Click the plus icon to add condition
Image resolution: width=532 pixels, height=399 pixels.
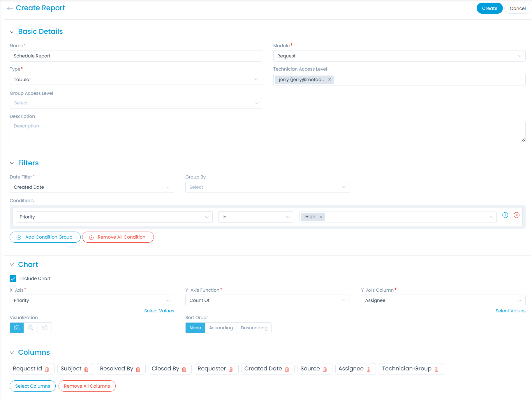point(505,215)
